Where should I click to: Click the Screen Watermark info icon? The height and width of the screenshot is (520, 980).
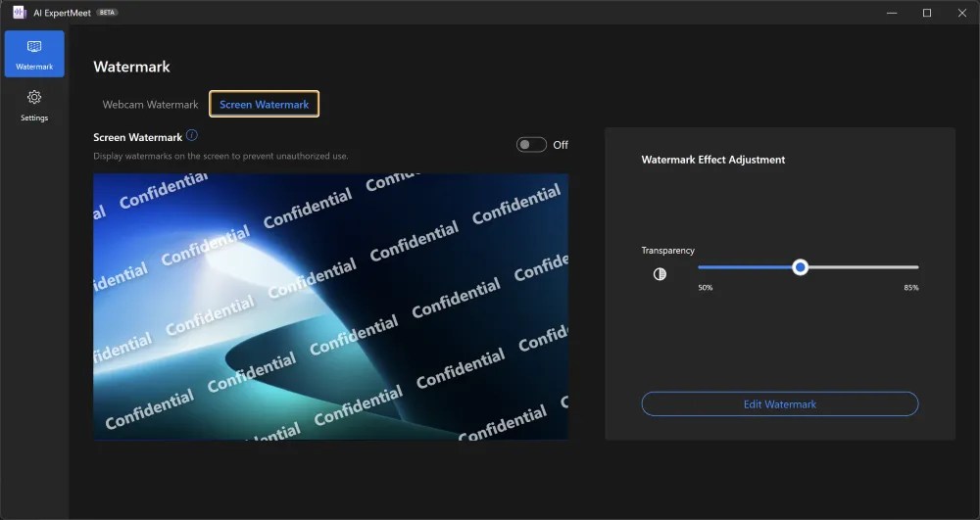pos(192,135)
